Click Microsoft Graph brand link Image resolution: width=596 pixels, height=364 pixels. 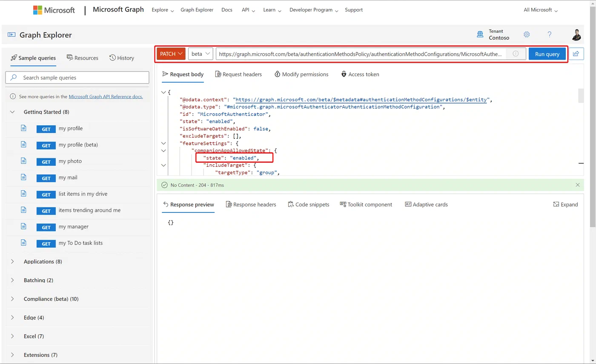coord(118,9)
